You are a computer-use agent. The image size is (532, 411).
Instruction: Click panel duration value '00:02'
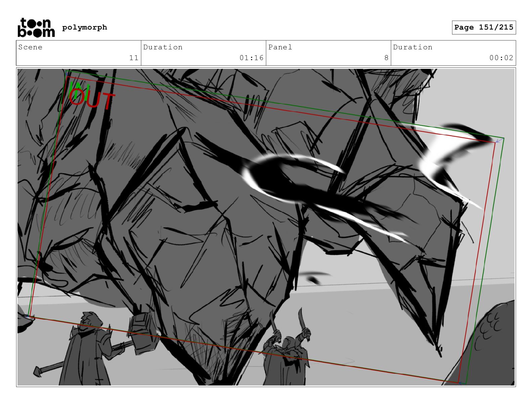point(501,58)
